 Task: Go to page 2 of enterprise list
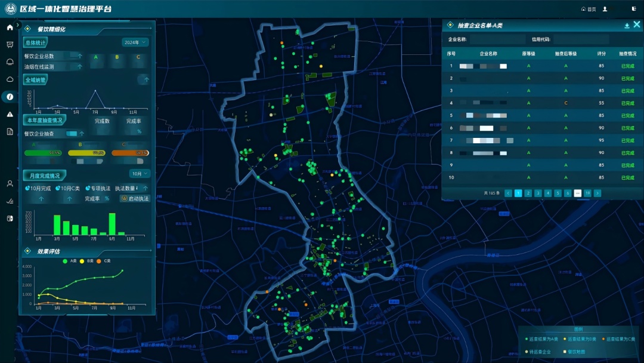pyautogui.click(x=528, y=193)
